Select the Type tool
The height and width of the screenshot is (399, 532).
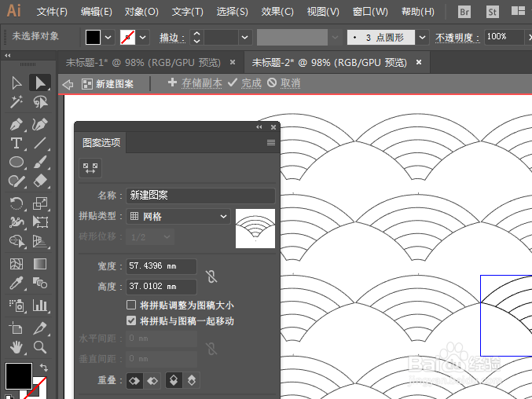click(x=17, y=144)
